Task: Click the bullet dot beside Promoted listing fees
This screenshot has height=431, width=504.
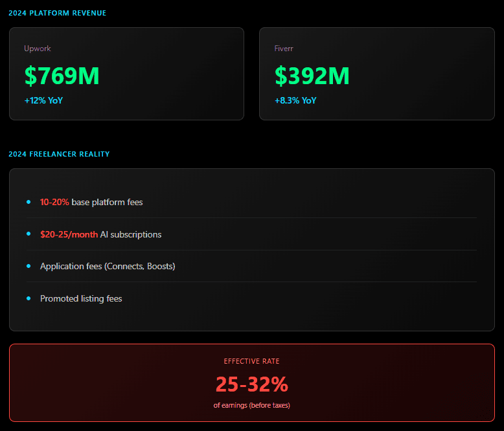Action: tap(29, 298)
